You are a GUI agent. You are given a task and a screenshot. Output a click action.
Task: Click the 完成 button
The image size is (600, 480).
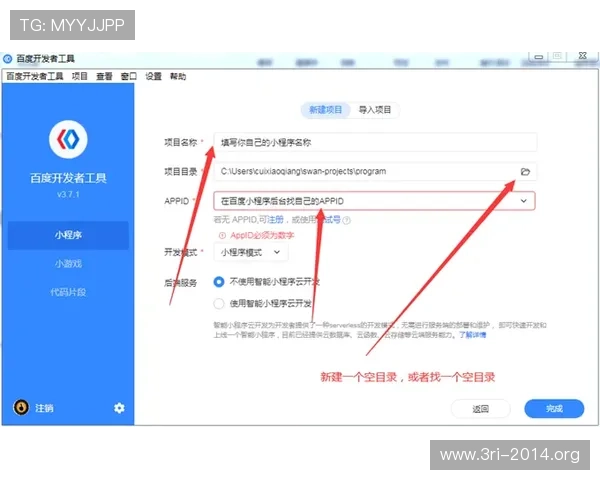pos(554,409)
